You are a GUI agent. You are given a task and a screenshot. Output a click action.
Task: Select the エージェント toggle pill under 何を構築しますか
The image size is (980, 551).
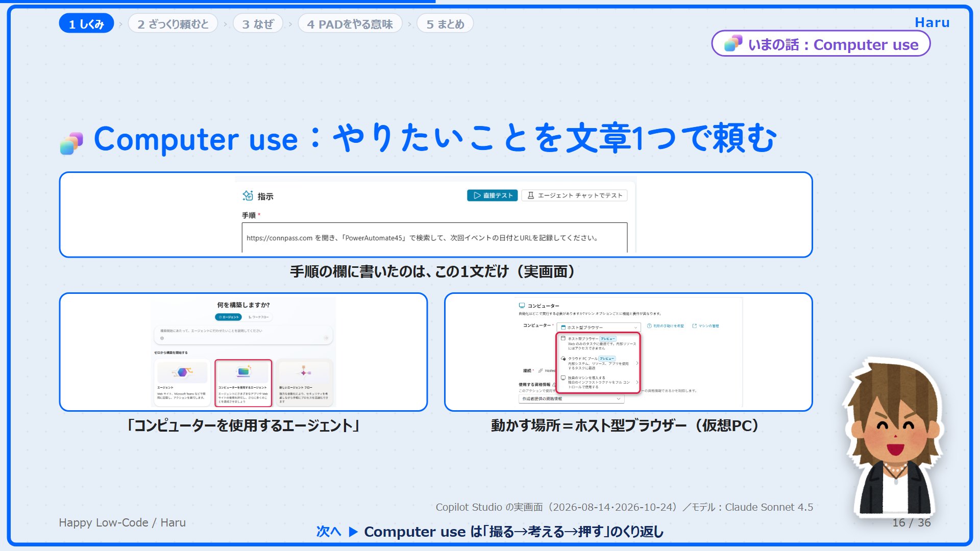(x=229, y=317)
